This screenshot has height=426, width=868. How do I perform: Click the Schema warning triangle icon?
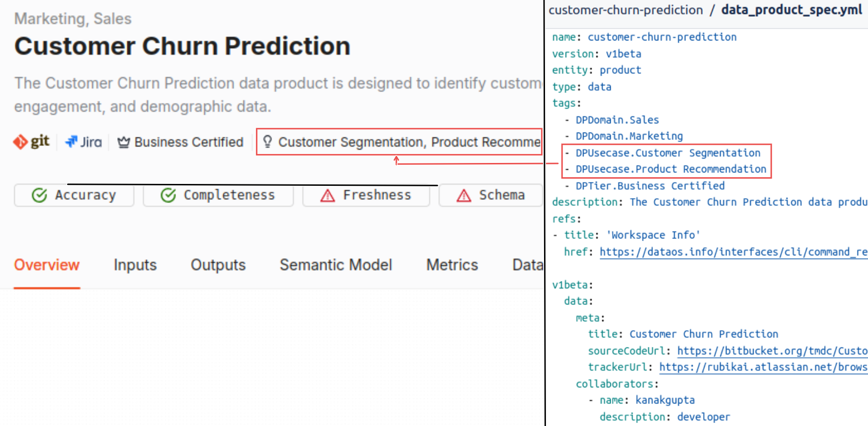click(x=464, y=195)
